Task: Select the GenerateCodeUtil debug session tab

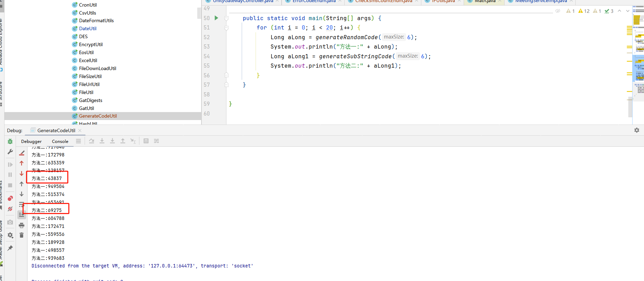Action: (56, 130)
